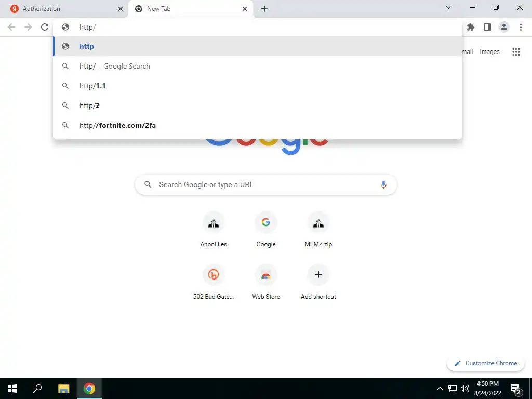The height and width of the screenshot is (399, 532).
Task: Open the Google apps grid icon
Action: (x=516, y=52)
